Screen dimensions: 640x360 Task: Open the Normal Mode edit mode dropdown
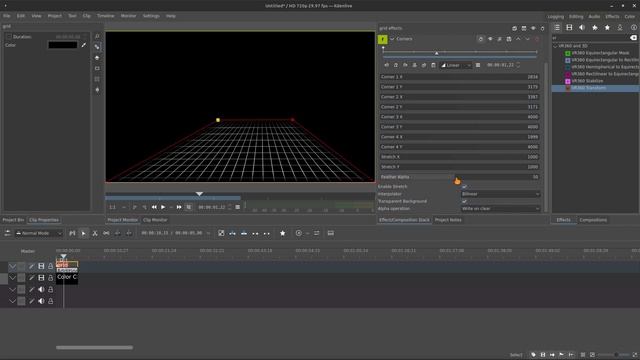pos(39,233)
